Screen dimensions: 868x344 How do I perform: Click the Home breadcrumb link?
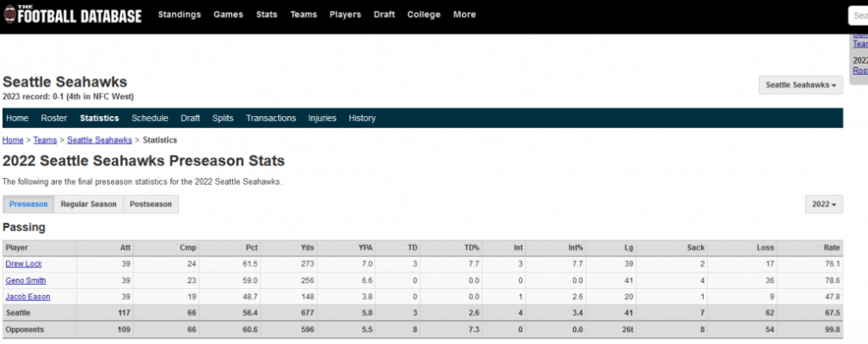13,140
